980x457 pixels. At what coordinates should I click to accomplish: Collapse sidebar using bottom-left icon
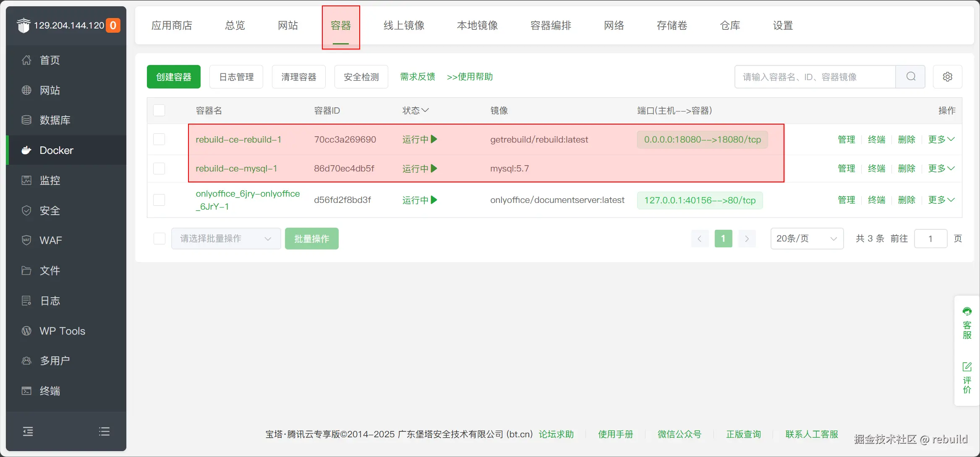click(x=28, y=431)
